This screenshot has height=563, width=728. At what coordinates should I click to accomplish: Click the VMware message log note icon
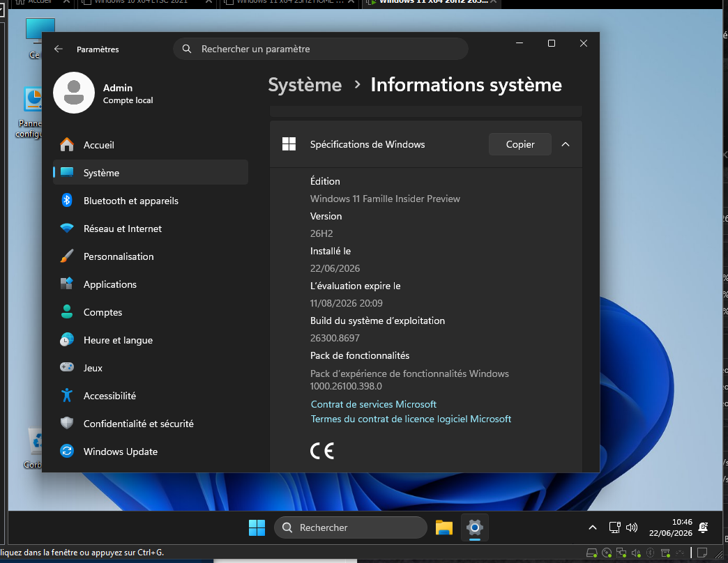point(702,553)
